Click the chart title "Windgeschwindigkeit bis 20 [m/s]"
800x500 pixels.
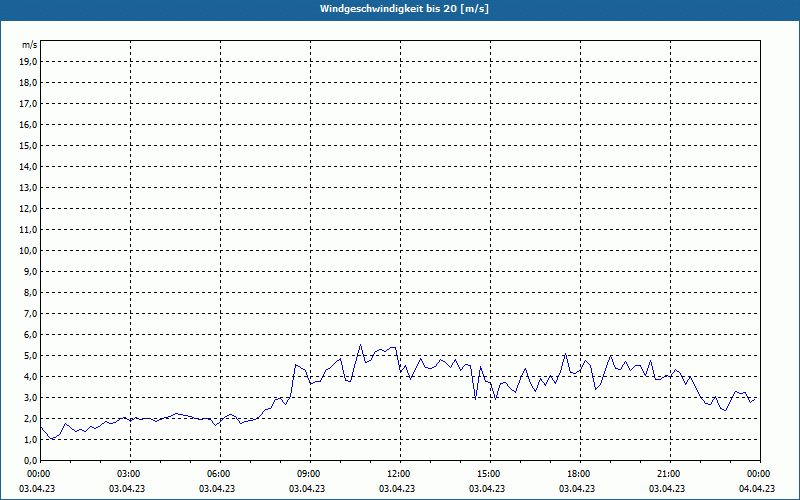404,9
